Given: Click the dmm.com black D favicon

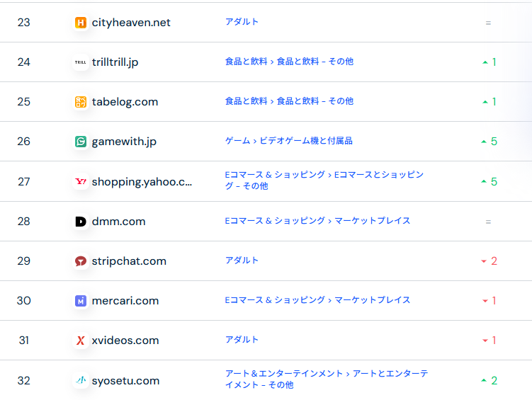Looking at the screenshot, I should [81, 222].
